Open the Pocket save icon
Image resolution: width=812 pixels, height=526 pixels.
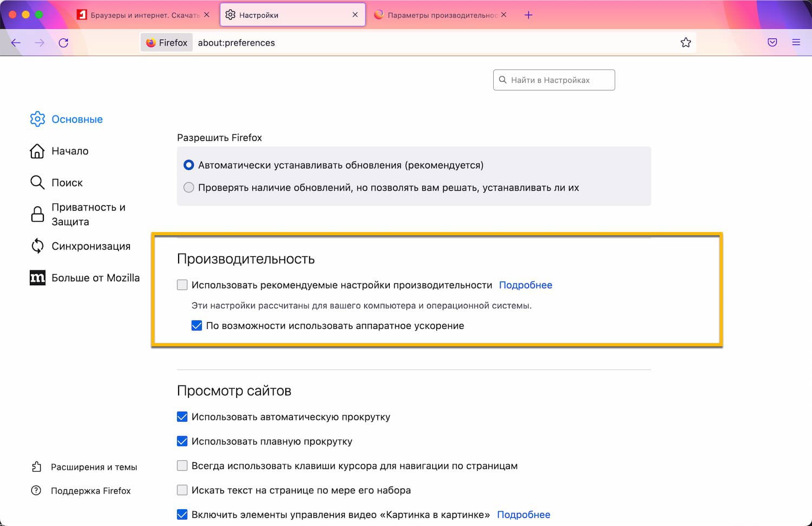click(x=772, y=43)
